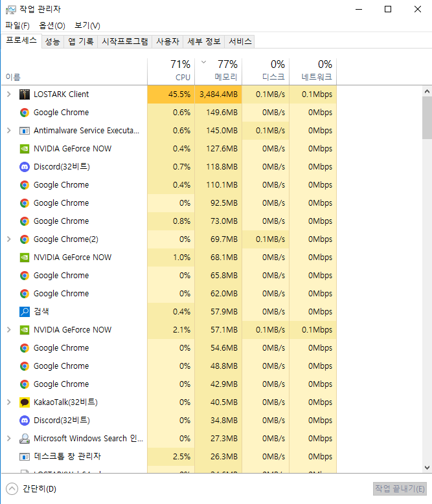Viewport: 432px width, 504px height.
Task: Click Discord icon in the 118.8MB row
Action: [25, 167]
